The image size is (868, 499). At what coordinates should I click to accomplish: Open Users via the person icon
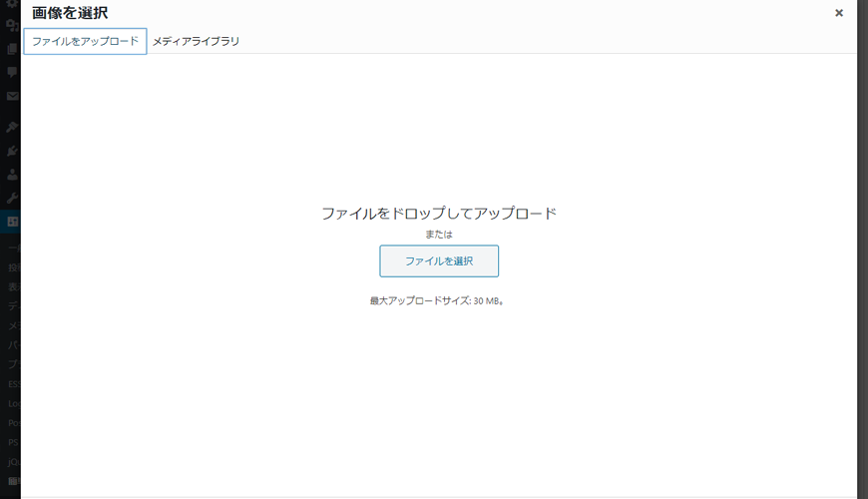tap(12, 175)
